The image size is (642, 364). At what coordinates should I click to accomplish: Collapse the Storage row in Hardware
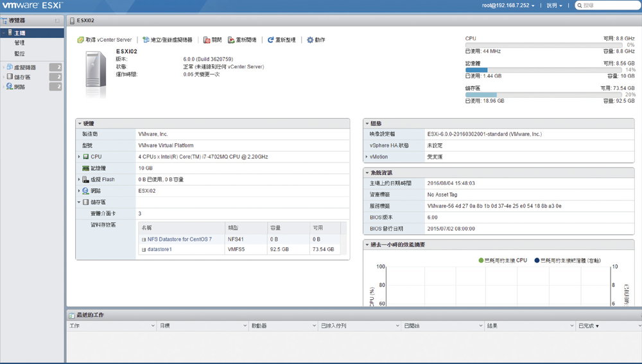79,202
